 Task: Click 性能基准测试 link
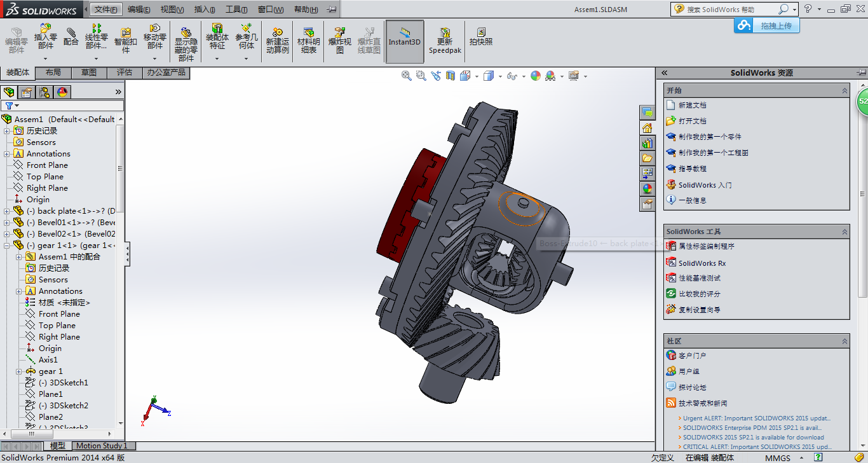tap(699, 278)
